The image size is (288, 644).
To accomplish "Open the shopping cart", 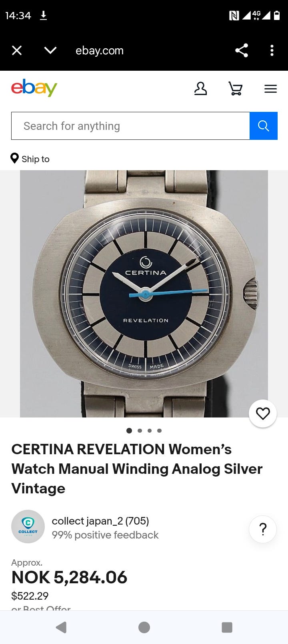I will tap(235, 88).
